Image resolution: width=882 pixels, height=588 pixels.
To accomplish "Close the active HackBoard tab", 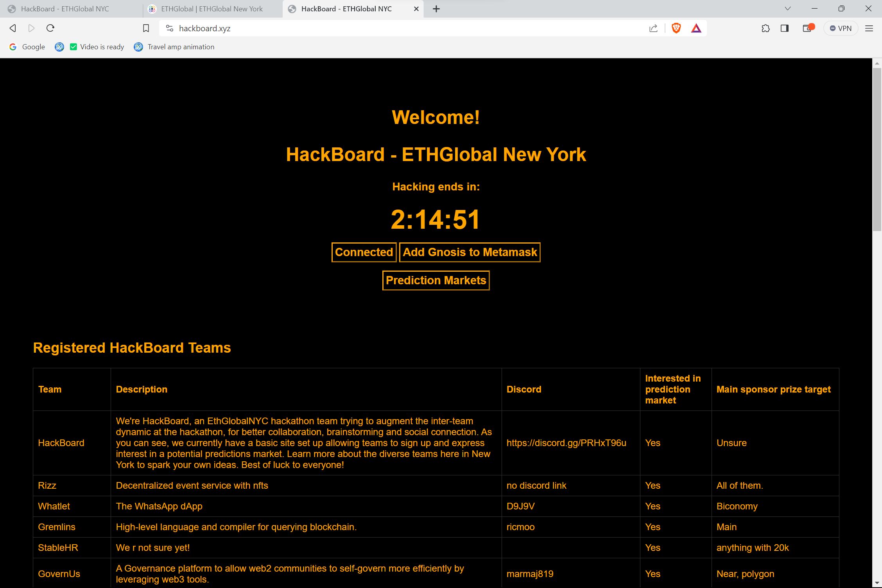I will point(416,9).
